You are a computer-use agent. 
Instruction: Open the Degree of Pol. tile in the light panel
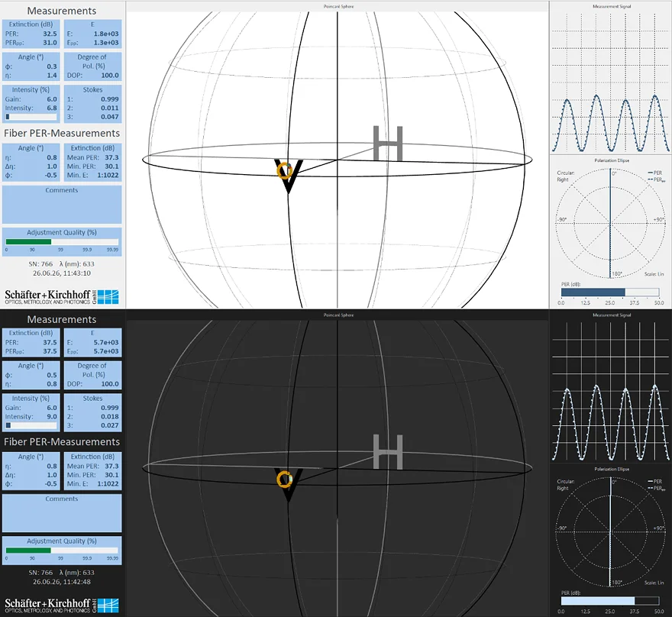92,66
